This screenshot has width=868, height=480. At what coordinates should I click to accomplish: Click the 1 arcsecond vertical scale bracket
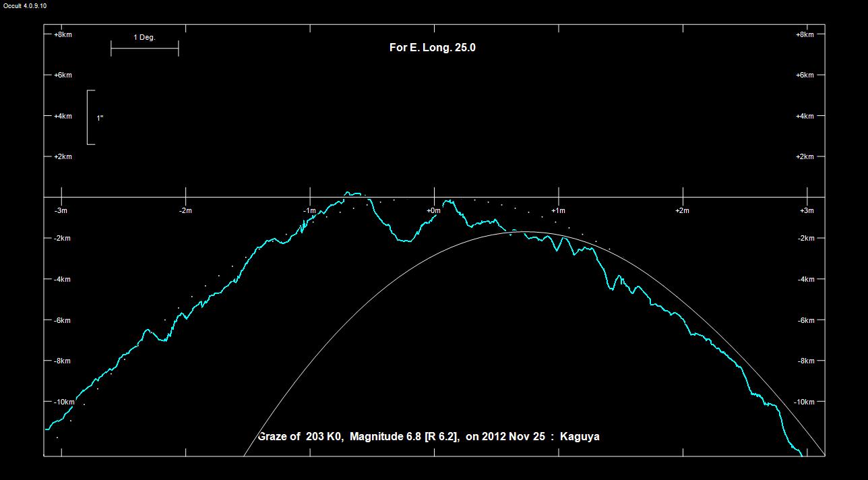point(90,117)
